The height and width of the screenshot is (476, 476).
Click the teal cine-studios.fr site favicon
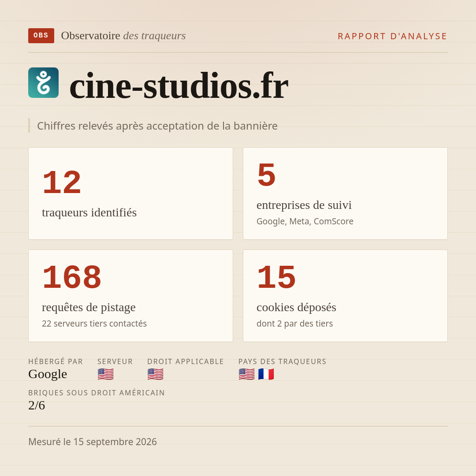(x=43, y=82)
